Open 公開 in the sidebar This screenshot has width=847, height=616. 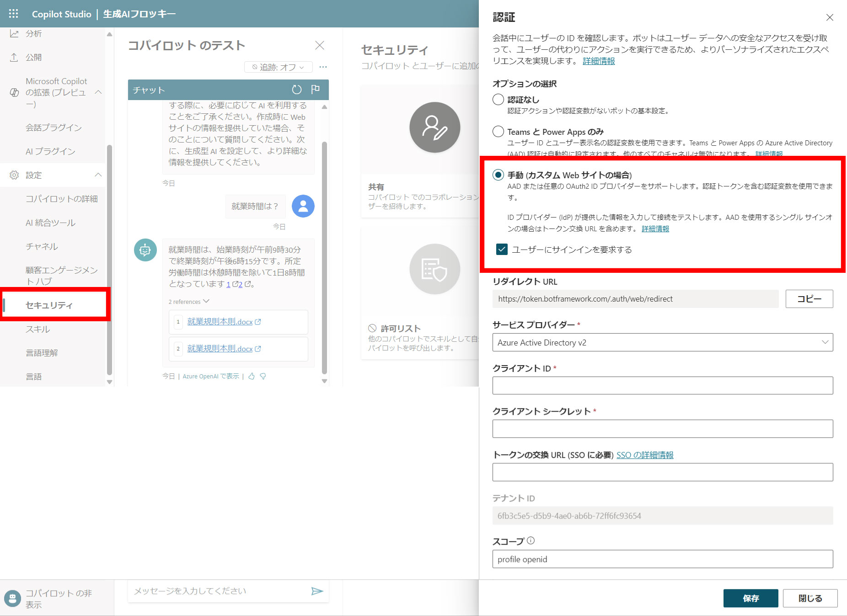34,57
